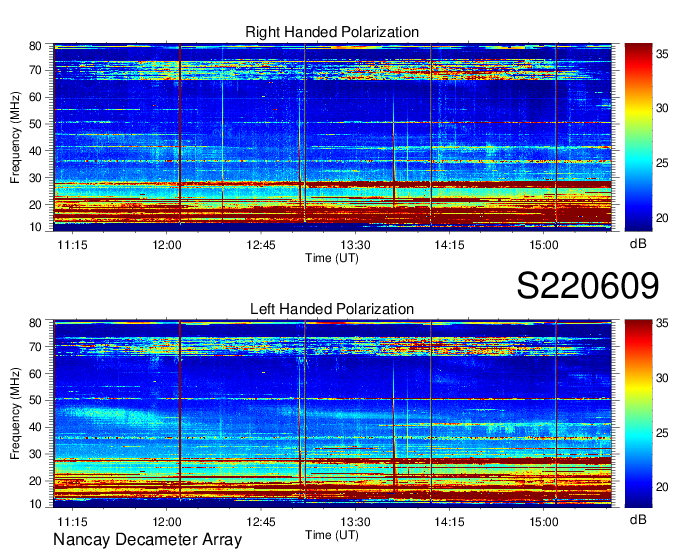Click the 30 value on the Right Handed colorbar
The width and height of the screenshot is (680, 552).
(662, 108)
